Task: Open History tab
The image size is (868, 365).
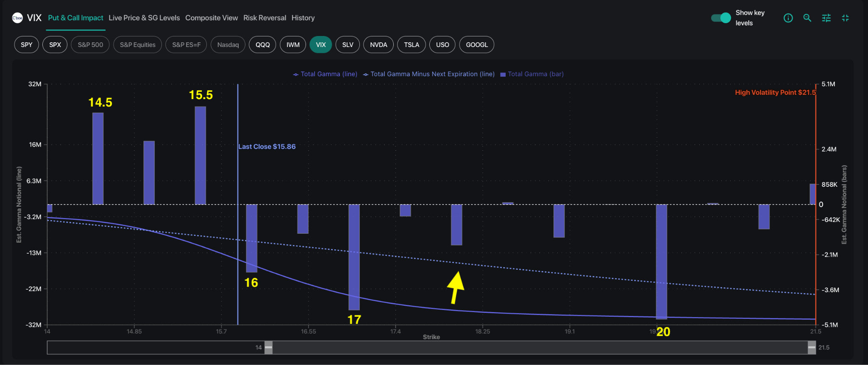Action: point(303,18)
